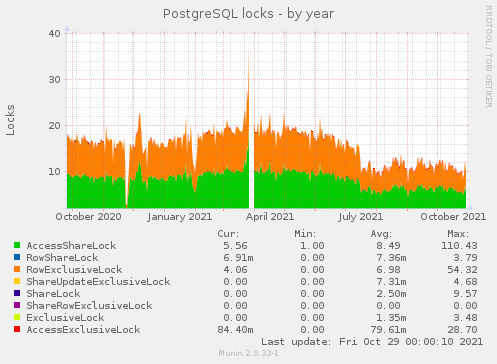The width and height of the screenshot is (497, 364).
Task: Click RowShareLock current value 6.91m
Action: coord(238,258)
